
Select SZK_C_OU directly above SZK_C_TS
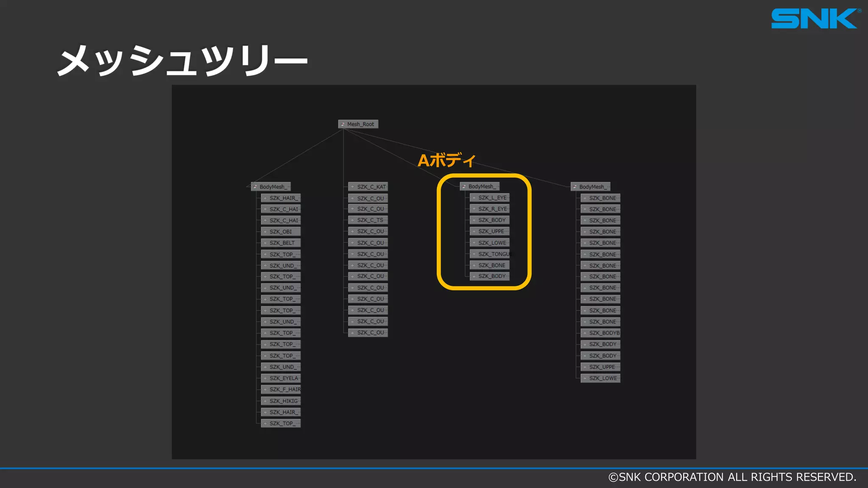(x=368, y=209)
